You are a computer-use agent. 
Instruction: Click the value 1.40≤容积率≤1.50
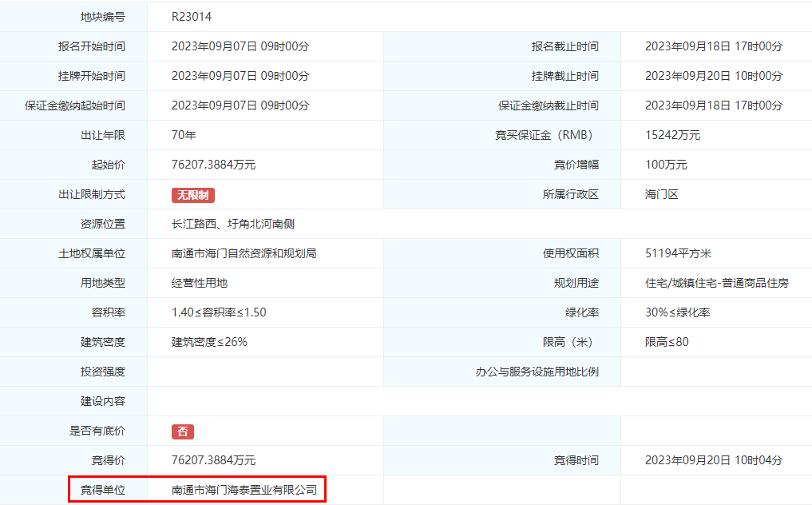click(219, 312)
